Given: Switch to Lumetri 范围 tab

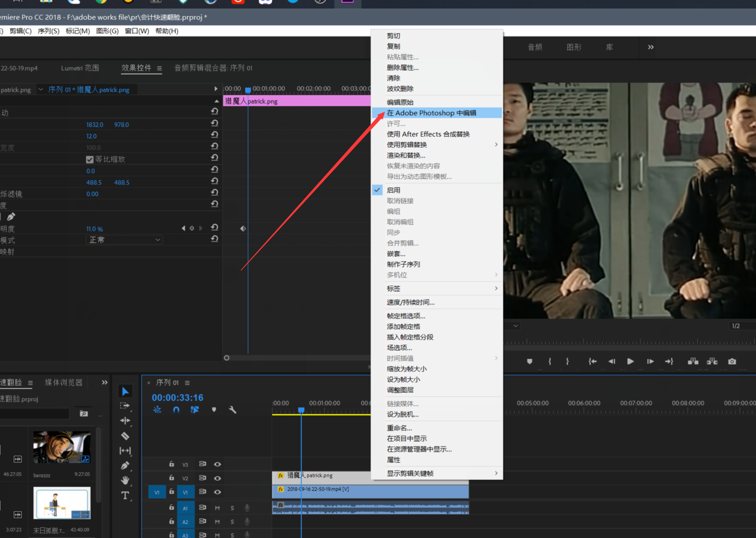Looking at the screenshot, I should pyautogui.click(x=80, y=68).
